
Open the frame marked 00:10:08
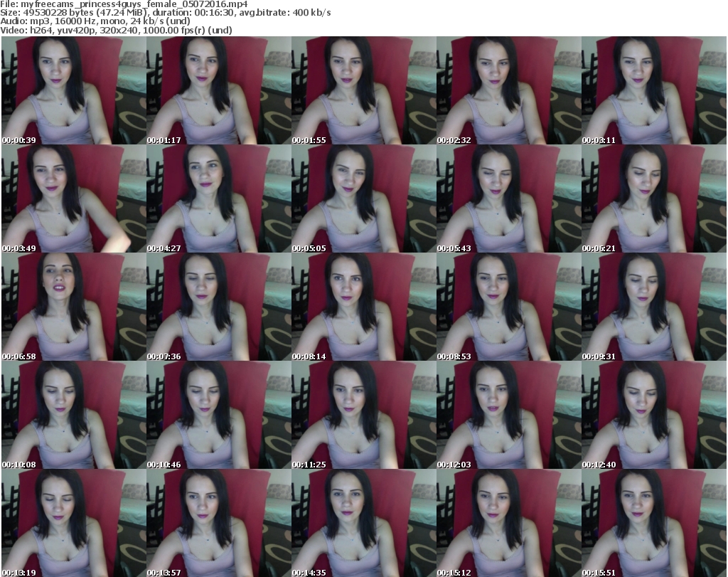pos(74,415)
